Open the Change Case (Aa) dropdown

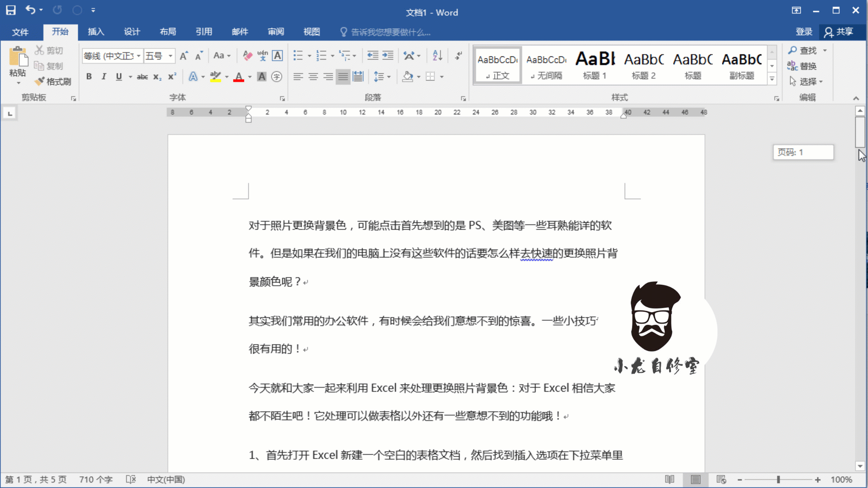coord(222,56)
